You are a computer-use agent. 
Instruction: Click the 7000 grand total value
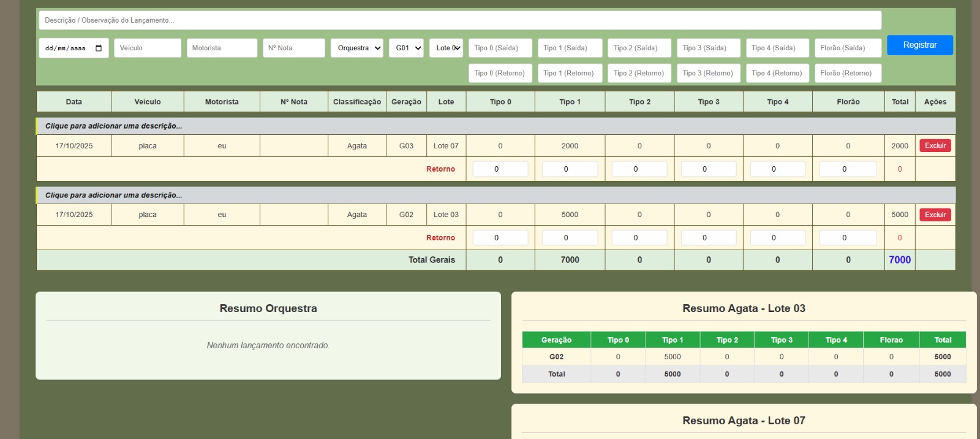(x=900, y=260)
